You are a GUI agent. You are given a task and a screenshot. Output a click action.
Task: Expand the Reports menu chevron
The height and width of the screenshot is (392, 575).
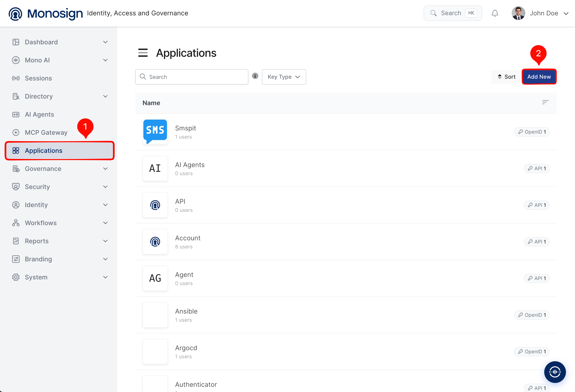click(x=105, y=241)
